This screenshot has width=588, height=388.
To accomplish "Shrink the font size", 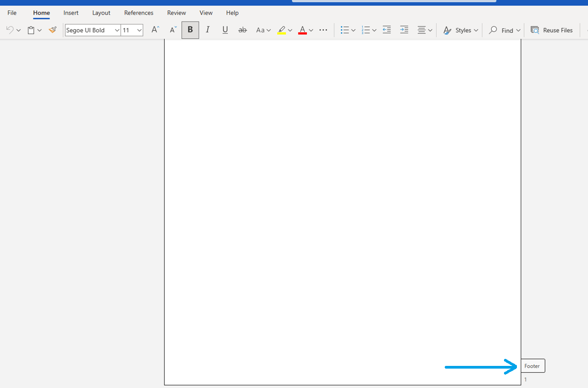I will (173, 30).
